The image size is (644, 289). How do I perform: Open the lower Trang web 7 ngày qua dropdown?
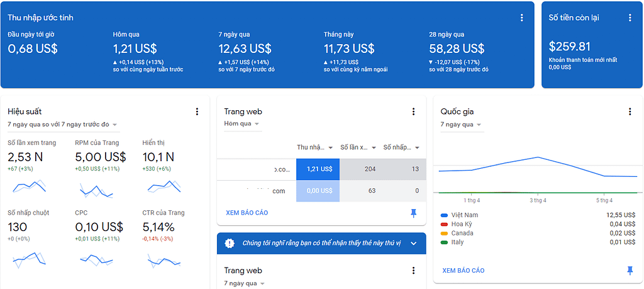pyautogui.click(x=245, y=283)
